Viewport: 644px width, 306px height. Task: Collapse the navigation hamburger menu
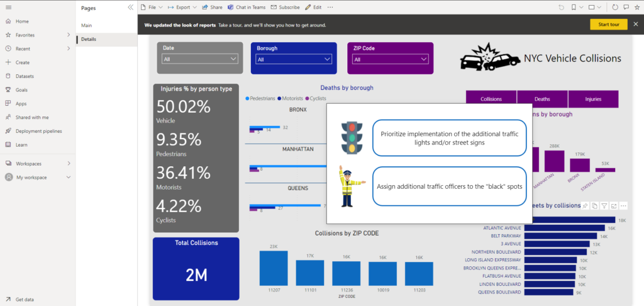(x=8, y=8)
